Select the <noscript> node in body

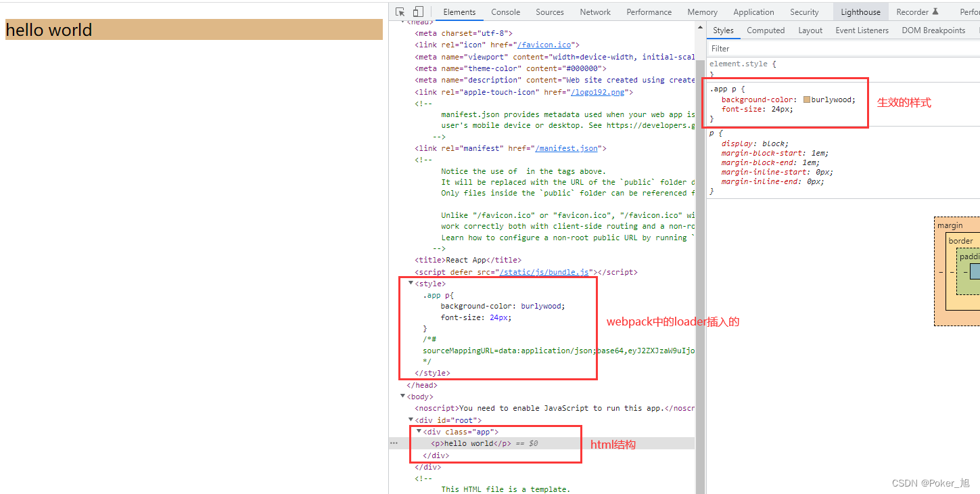point(555,408)
